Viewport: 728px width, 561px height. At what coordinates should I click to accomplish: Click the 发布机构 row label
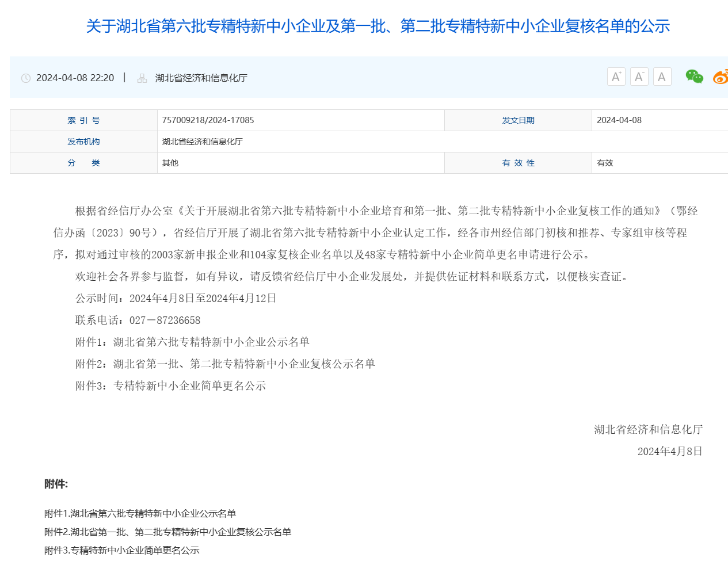(83, 141)
